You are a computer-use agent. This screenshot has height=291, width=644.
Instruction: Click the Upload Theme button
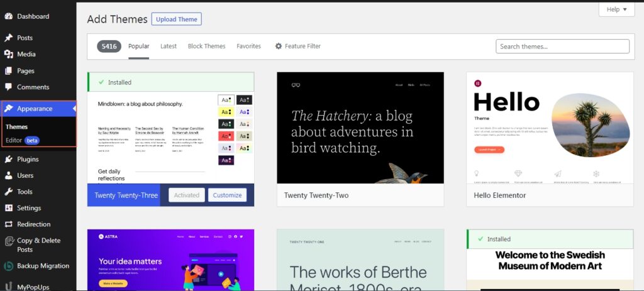[177, 19]
